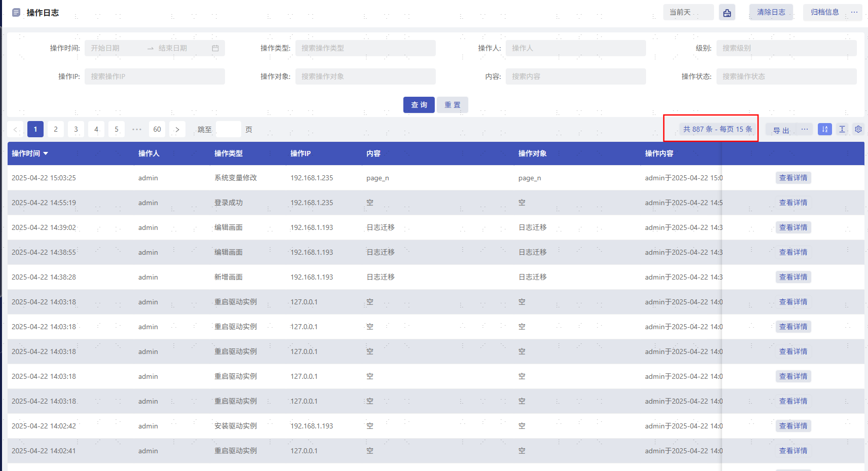
Task: Click the pagination ellipsis to jump pages
Action: click(x=137, y=130)
